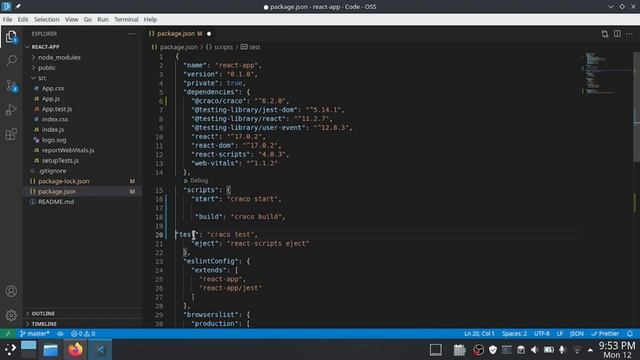Open the file manager from taskbar
Screen dimensions: 640x360
[x=51, y=350]
